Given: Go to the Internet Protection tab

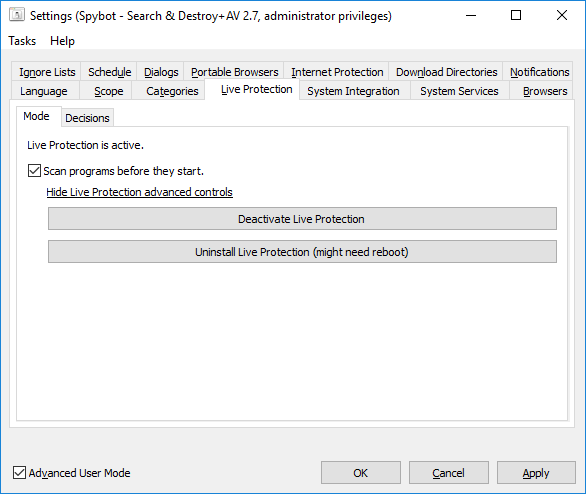Looking at the screenshot, I should point(337,72).
